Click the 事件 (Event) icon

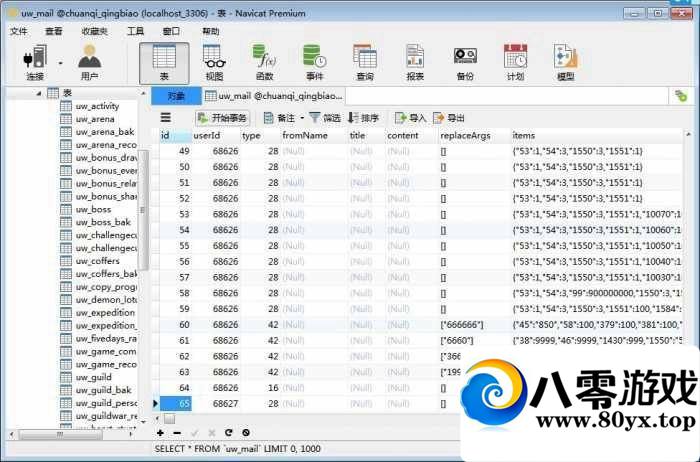314,61
